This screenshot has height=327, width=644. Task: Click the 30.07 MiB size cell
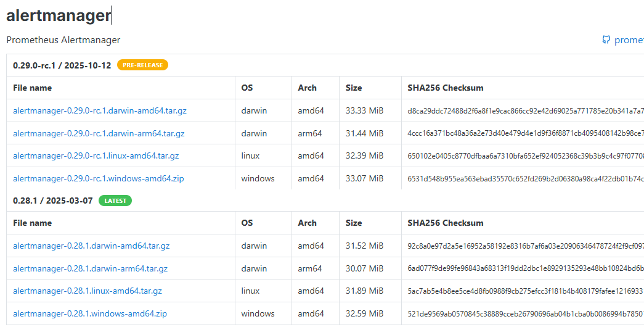coord(364,268)
